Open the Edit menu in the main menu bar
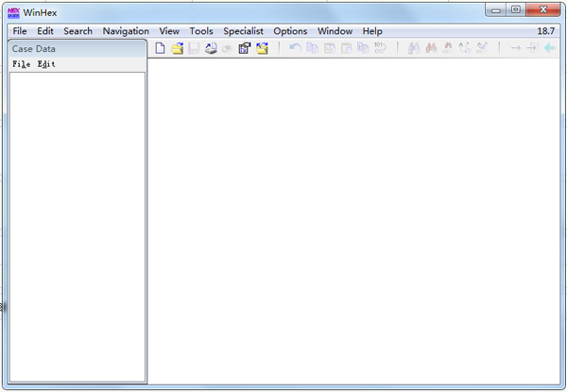 tap(45, 31)
